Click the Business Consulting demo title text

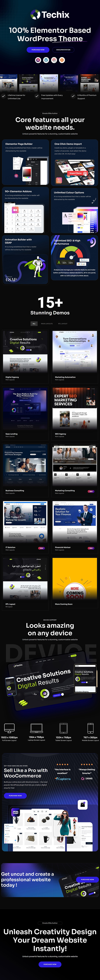click(15, 491)
